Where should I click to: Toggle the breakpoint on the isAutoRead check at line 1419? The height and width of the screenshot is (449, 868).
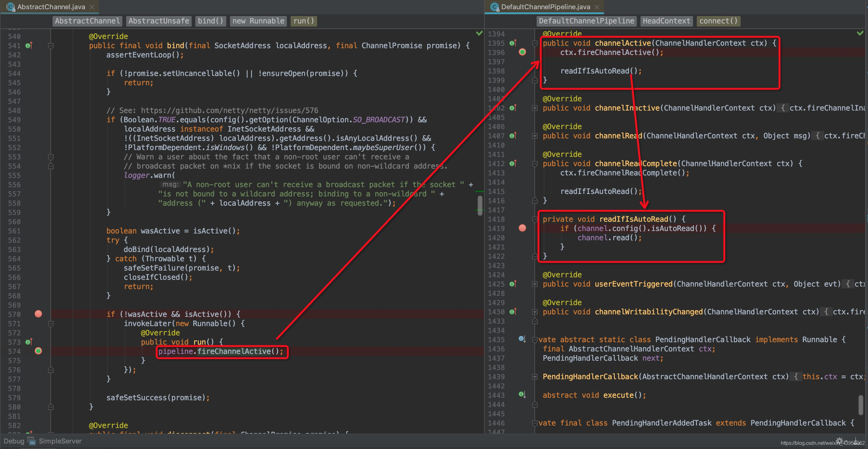coord(522,228)
